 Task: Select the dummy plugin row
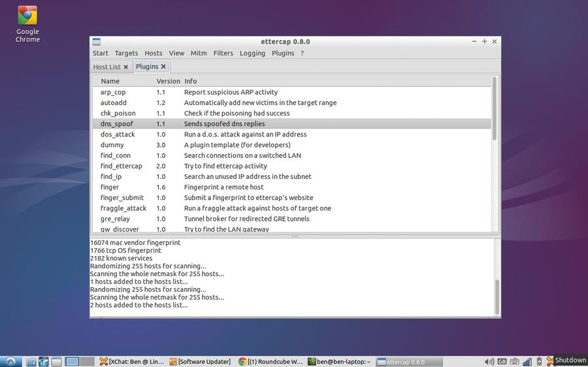pyautogui.click(x=292, y=145)
